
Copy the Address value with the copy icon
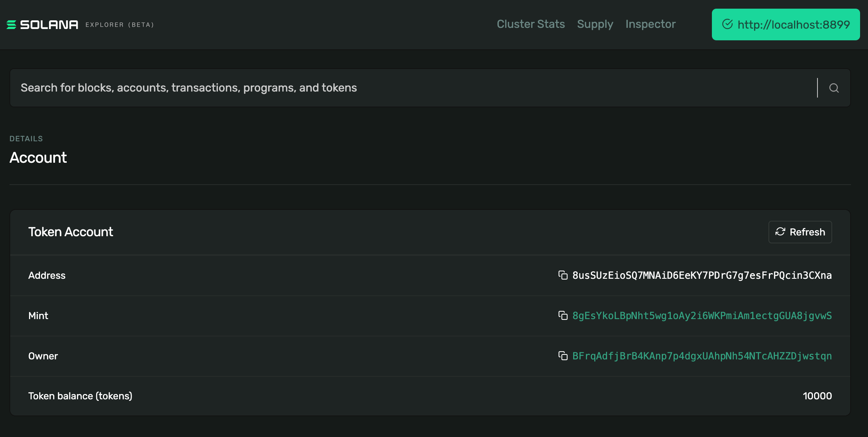(x=563, y=275)
